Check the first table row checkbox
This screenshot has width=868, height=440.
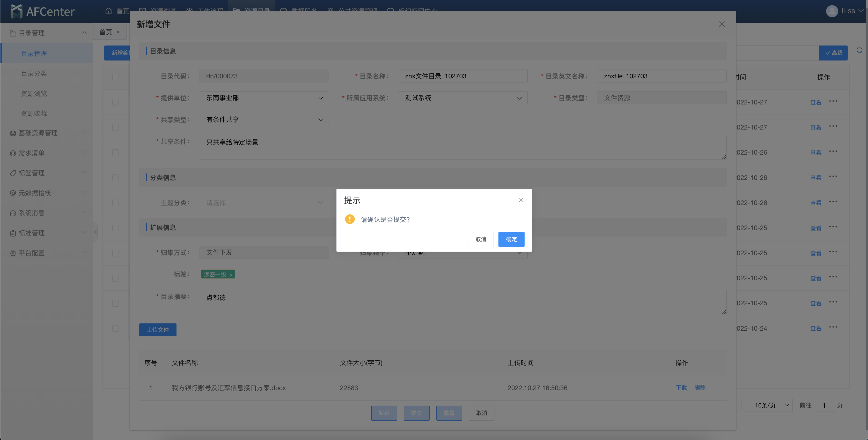pyautogui.click(x=116, y=102)
